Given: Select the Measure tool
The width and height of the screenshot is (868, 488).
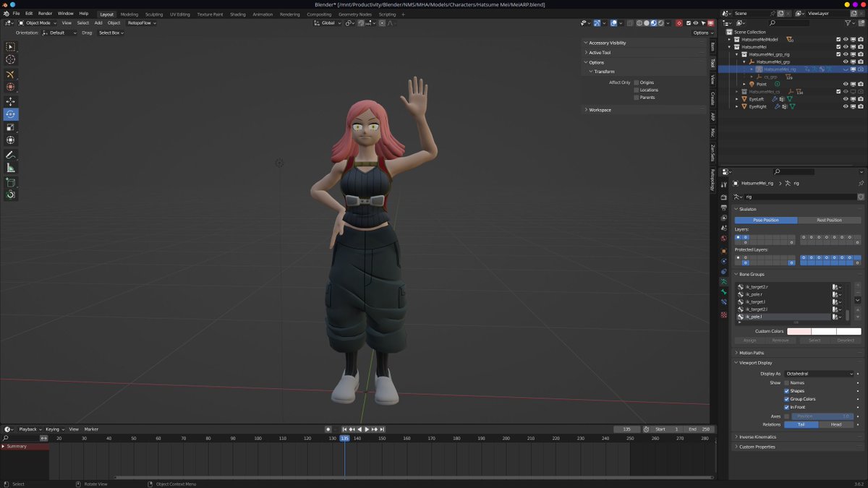Looking at the screenshot, I should (x=11, y=168).
